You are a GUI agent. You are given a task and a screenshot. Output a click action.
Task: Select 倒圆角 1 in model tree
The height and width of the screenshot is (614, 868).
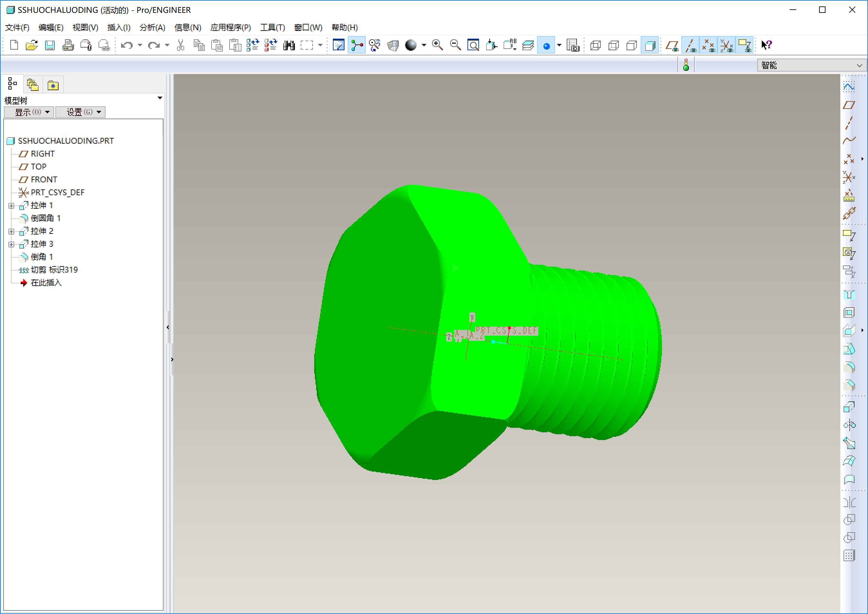coord(45,218)
